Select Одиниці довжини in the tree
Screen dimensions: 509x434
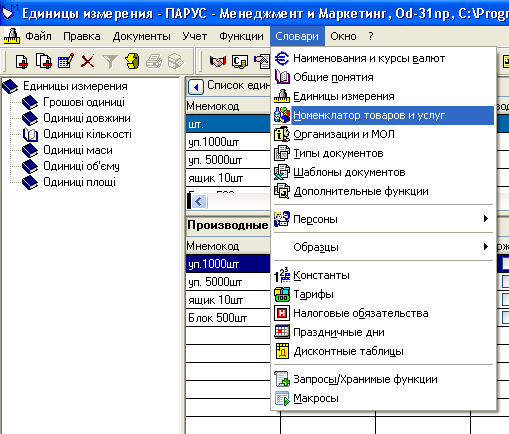tap(87, 118)
